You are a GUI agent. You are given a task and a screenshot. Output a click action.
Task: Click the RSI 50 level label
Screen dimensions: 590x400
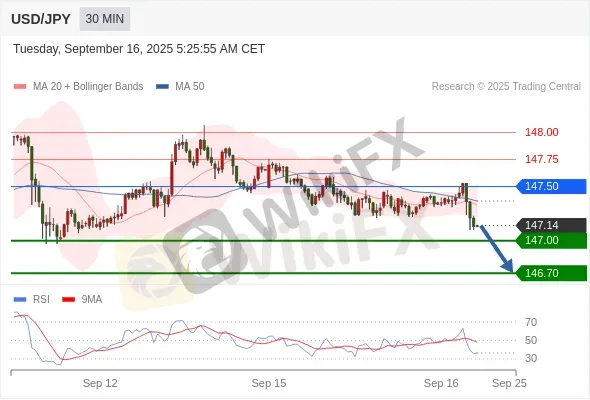[x=531, y=340]
